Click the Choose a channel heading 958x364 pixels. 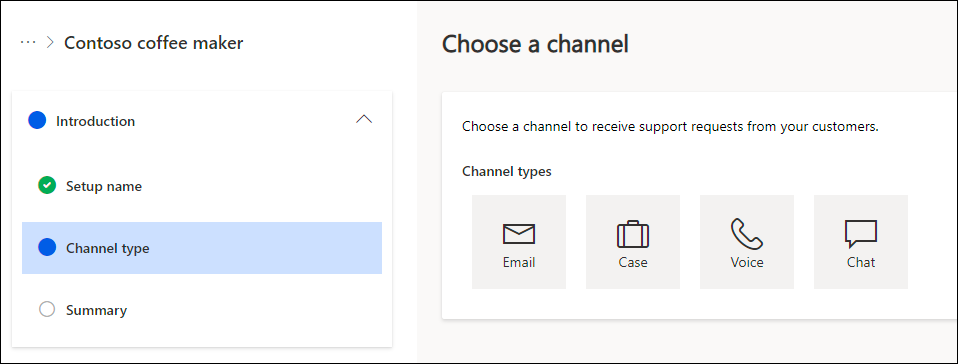535,44
